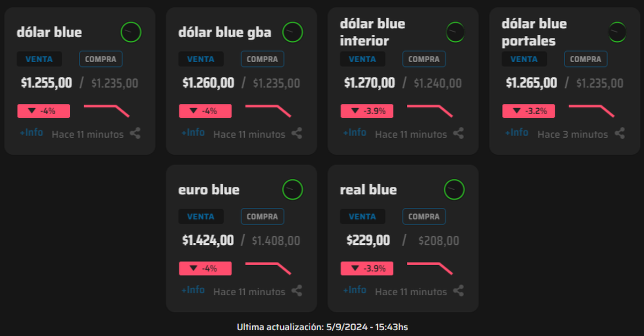Open +Info for dólar blue portales

coord(516,132)
